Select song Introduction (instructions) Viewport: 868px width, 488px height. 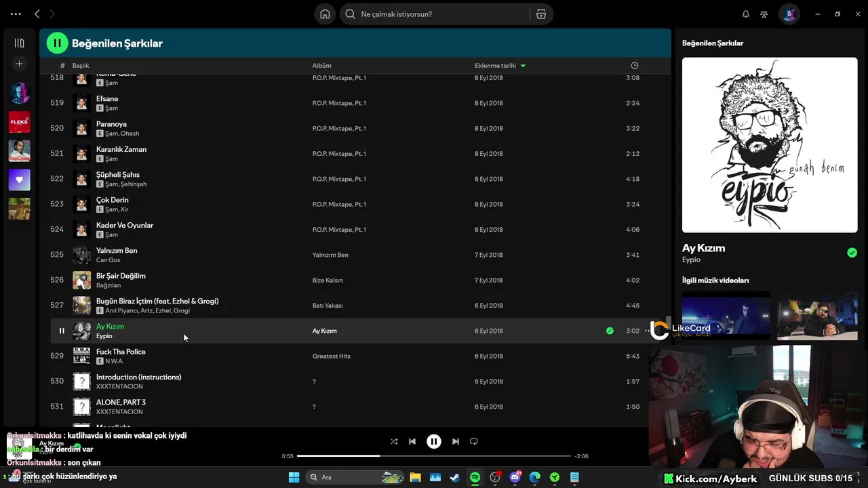138,377
